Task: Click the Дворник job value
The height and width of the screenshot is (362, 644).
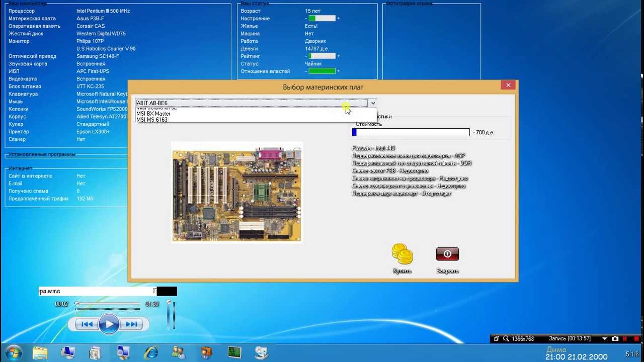Action: click(x=315, y=41)
